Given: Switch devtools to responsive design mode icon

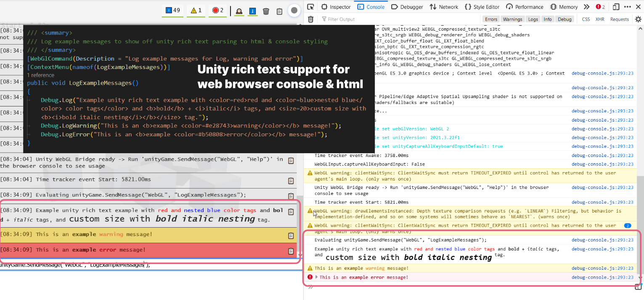Looking at the screenshot, I should [616, 7].
